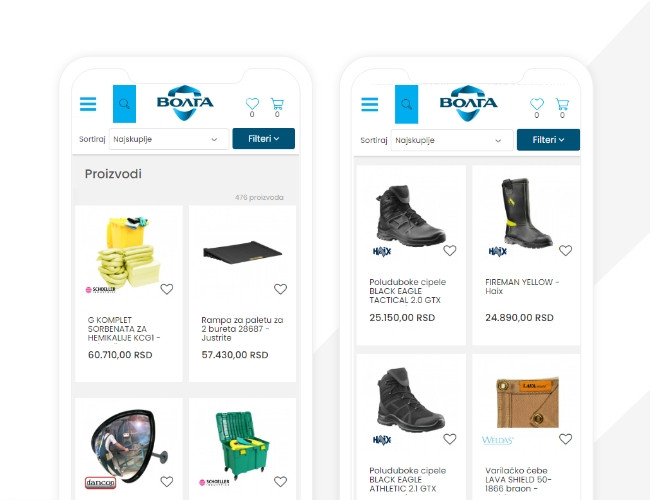650x500 pixels.
Task: Toggle wishlist heart on BLACK EAGLE TACTICAL 2.0
Action: [450, 250]
